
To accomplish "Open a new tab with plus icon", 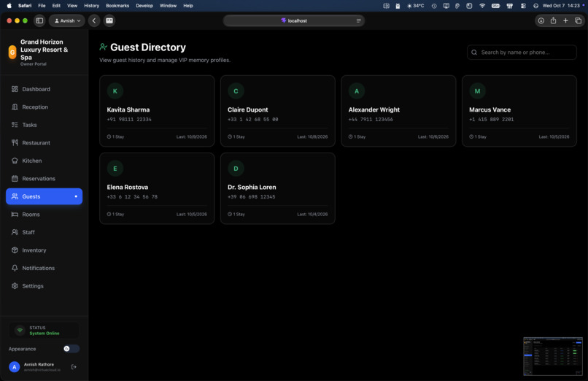I will click(565, 20).
